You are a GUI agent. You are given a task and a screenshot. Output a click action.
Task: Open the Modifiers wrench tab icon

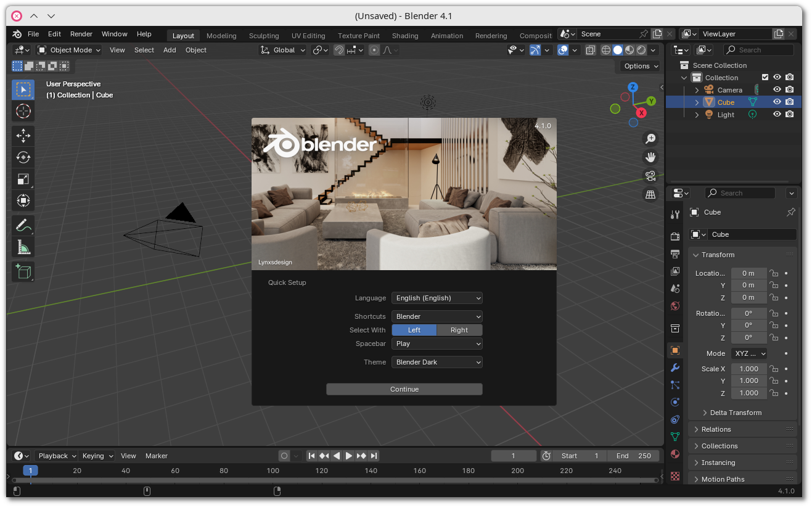pos(675,368)
